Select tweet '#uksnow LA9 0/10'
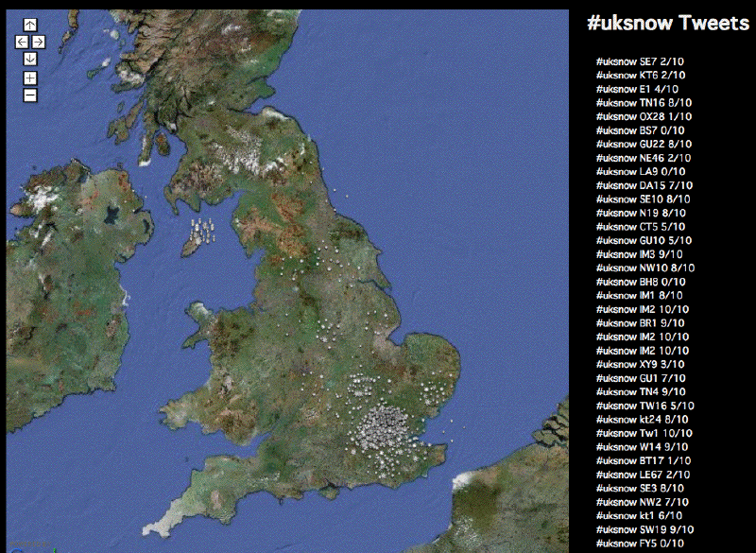Viewport: 756px width, 553px height. coord(641,172)
